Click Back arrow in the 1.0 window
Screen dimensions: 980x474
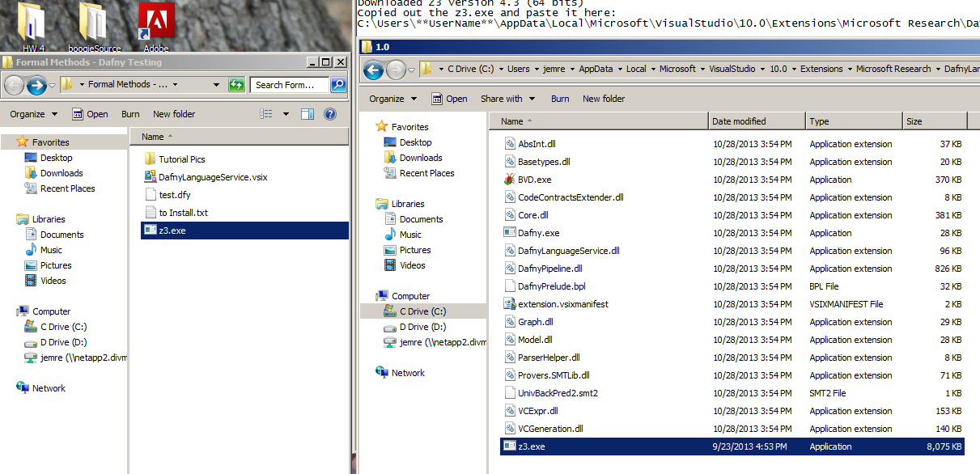(x=373, y=70)
